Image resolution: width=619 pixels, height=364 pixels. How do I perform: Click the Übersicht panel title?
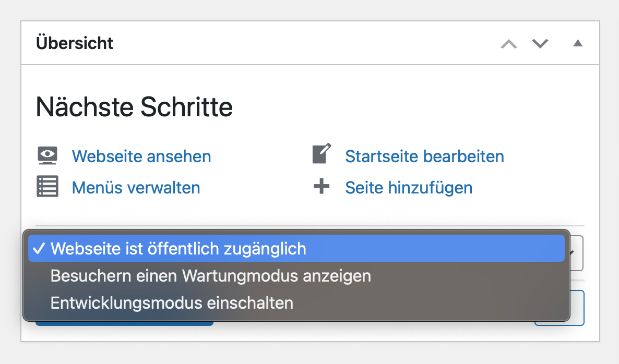point(75,43)
